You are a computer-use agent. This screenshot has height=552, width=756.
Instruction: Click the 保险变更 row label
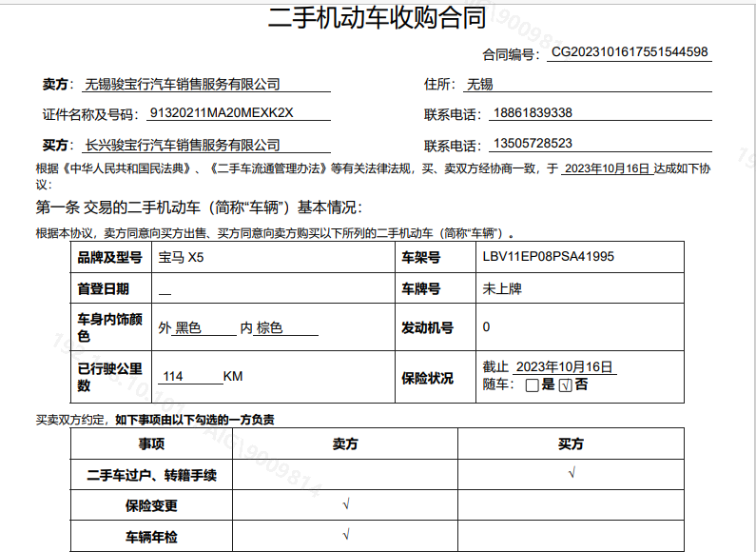coord(151,506)
